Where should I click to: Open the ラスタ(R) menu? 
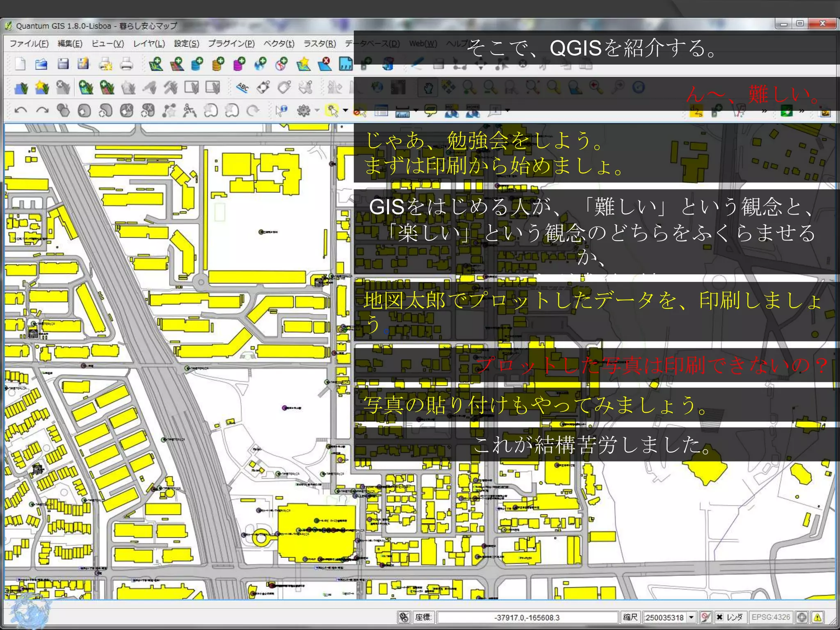pyautogui.click(x=320, y=43)
